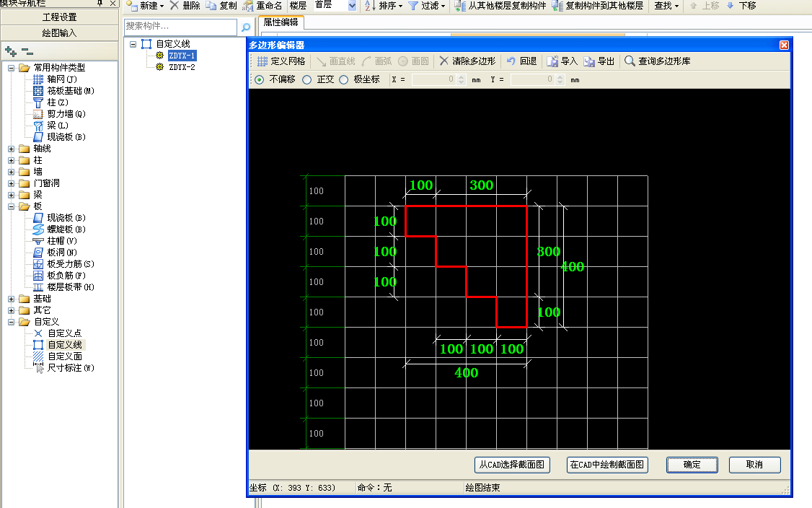812x508 pixels.
Task: Click the 过滤 (Filter) funnel icon
Action: tap(413, 6)
